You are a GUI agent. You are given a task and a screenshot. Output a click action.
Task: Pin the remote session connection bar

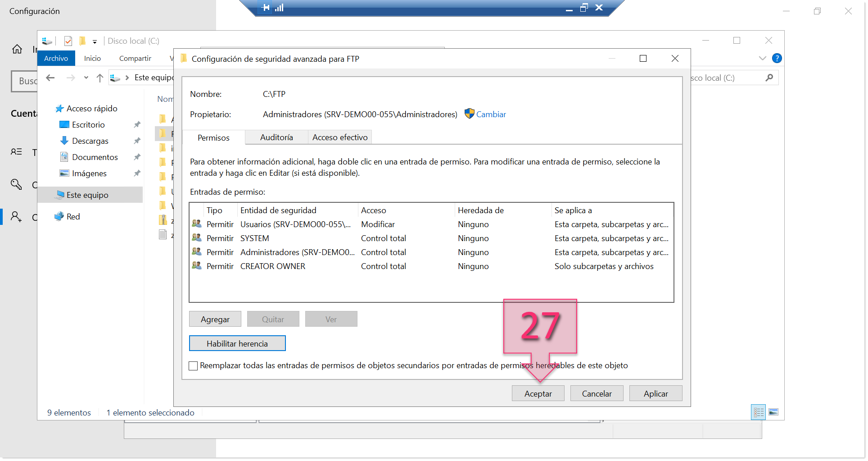point(266,8)
